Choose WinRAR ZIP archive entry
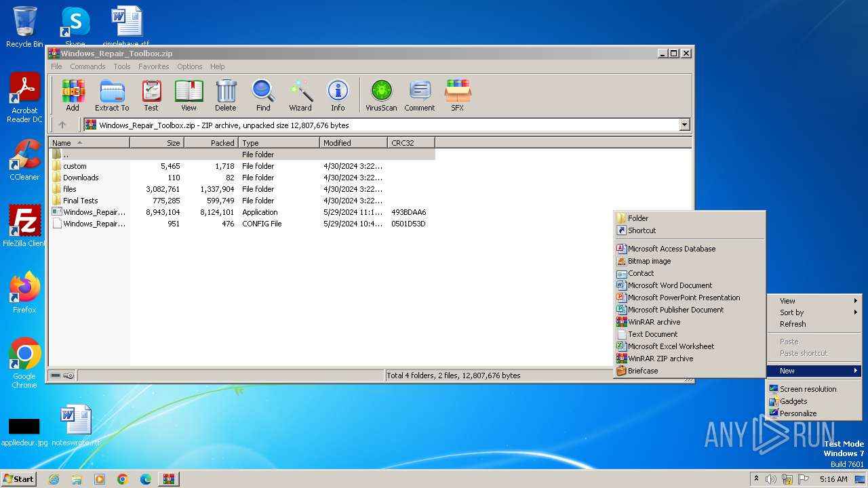This screenshot has height=488, width=868. [x=689, y=359]
